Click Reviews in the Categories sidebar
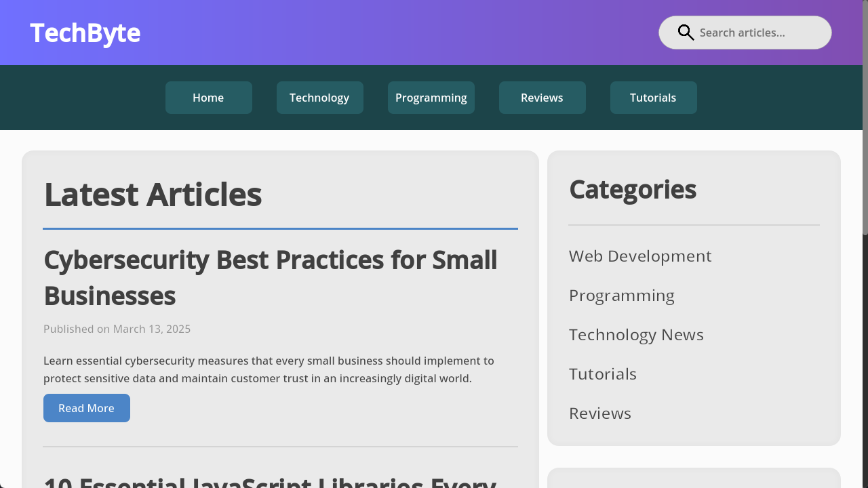 tap(599, 413)
